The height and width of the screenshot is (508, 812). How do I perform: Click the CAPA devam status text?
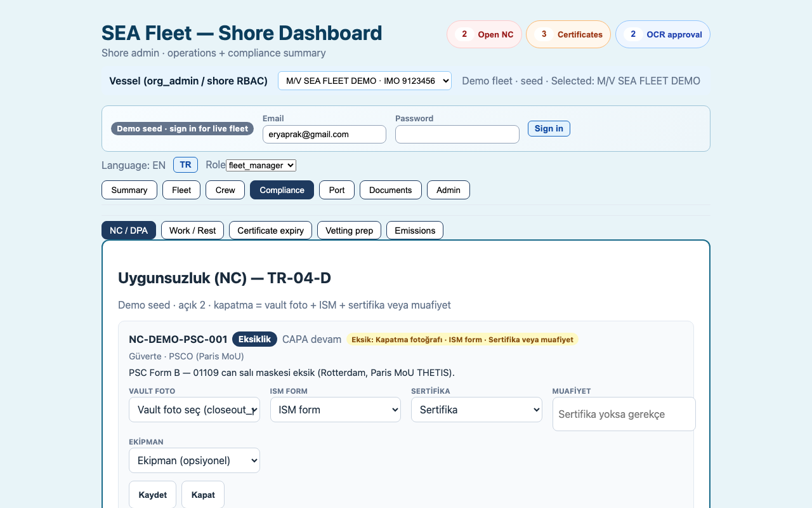[311, 339]
